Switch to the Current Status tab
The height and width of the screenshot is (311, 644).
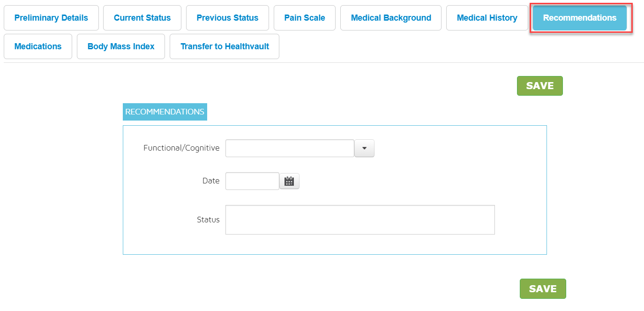(x=142, y=18)
